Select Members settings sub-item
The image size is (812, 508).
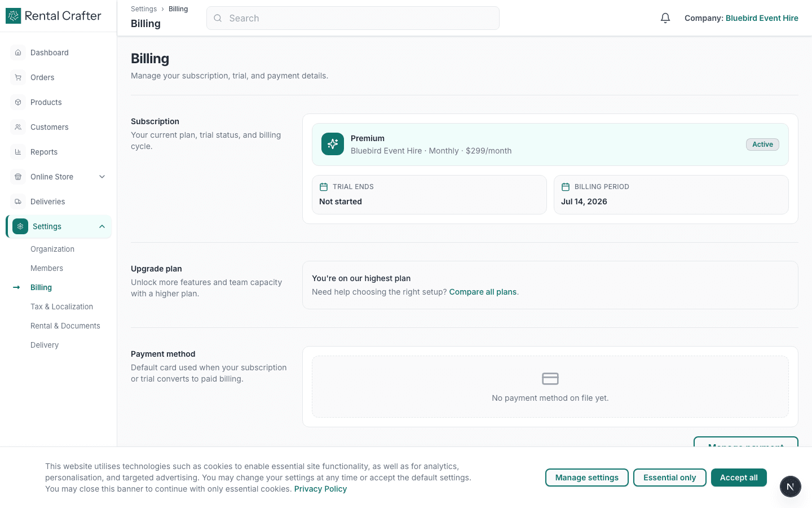pyautogui.click(x=47, y=268)
